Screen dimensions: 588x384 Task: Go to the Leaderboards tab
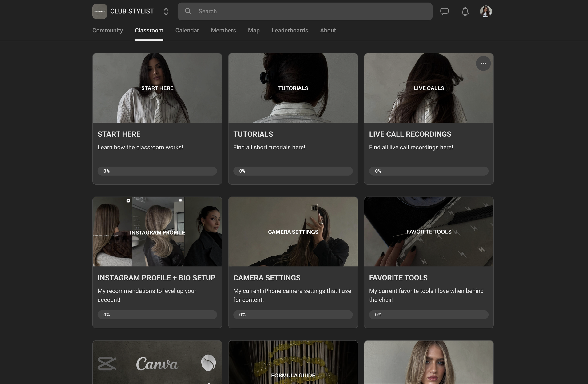point(290,30)
